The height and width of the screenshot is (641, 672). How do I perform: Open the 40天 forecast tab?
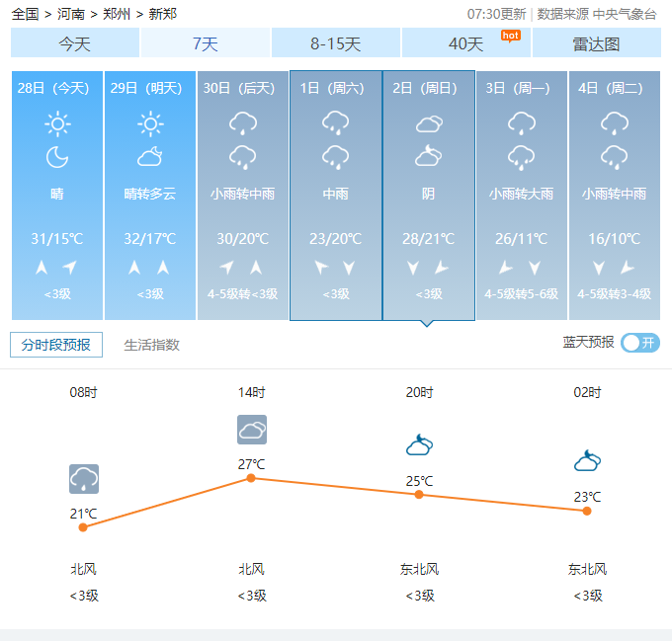pyautogui.click(x=465, y=42)
